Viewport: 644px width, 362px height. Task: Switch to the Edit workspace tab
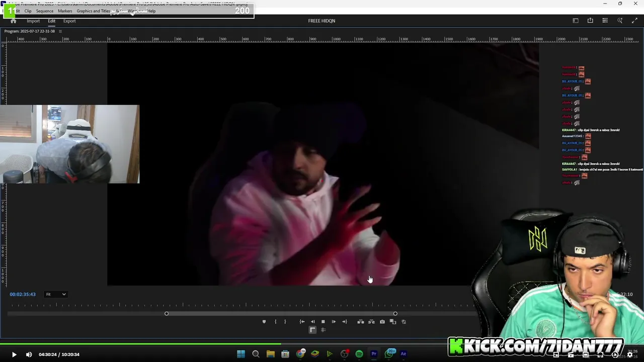click(51, 21)
